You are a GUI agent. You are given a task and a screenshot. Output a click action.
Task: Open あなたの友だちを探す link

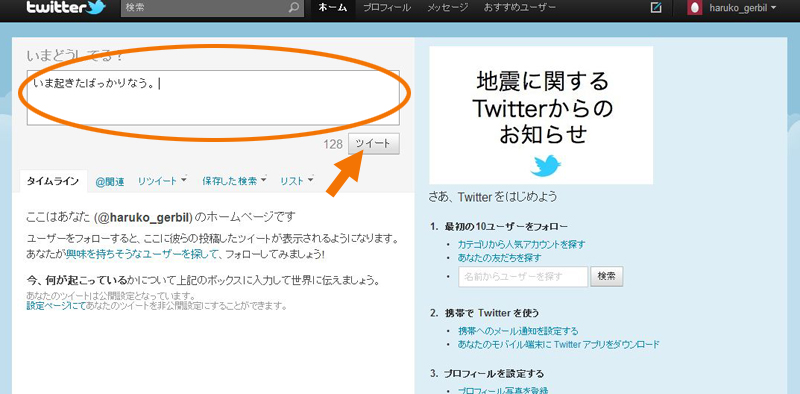[x=499, y=258]
